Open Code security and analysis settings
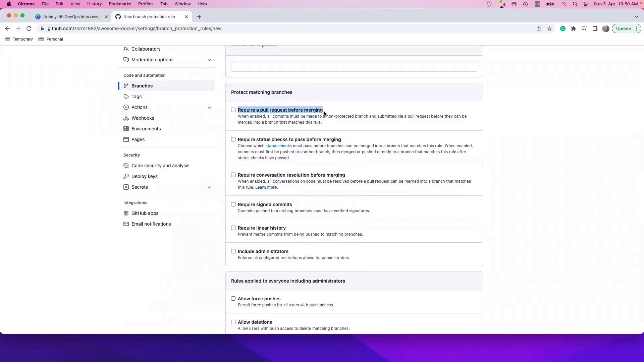The height and width of the screenshot is (362, 644). (160, 166)
